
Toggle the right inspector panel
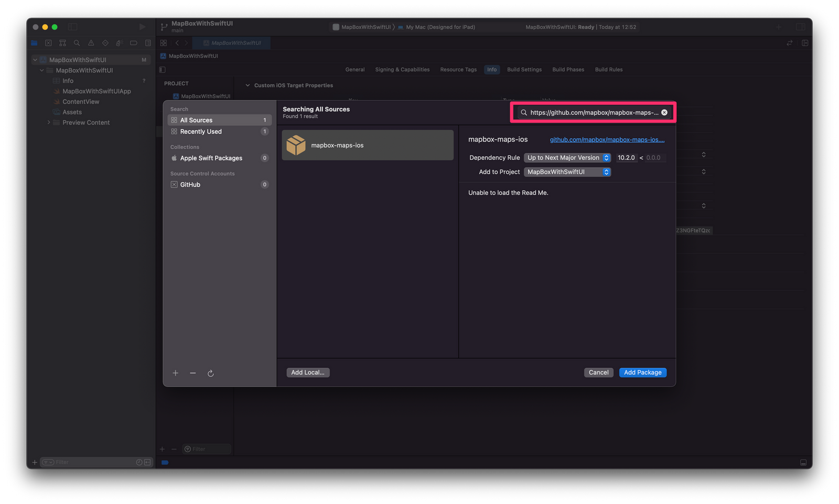[800, 27]
